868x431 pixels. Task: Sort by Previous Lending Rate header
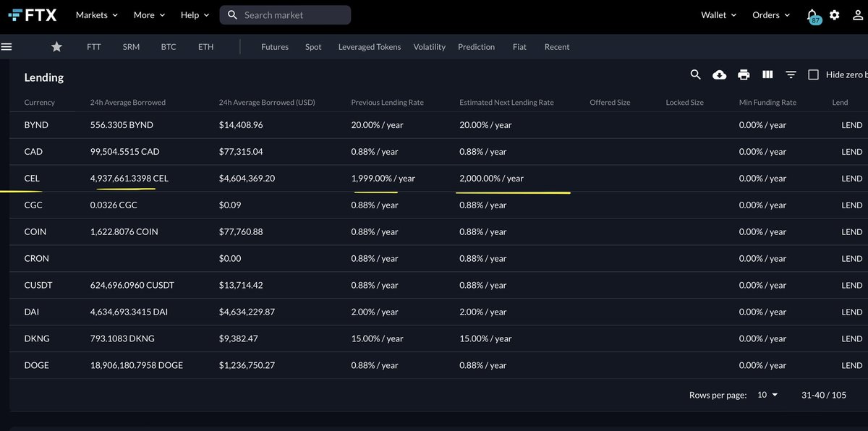click(x=387, y=103)
